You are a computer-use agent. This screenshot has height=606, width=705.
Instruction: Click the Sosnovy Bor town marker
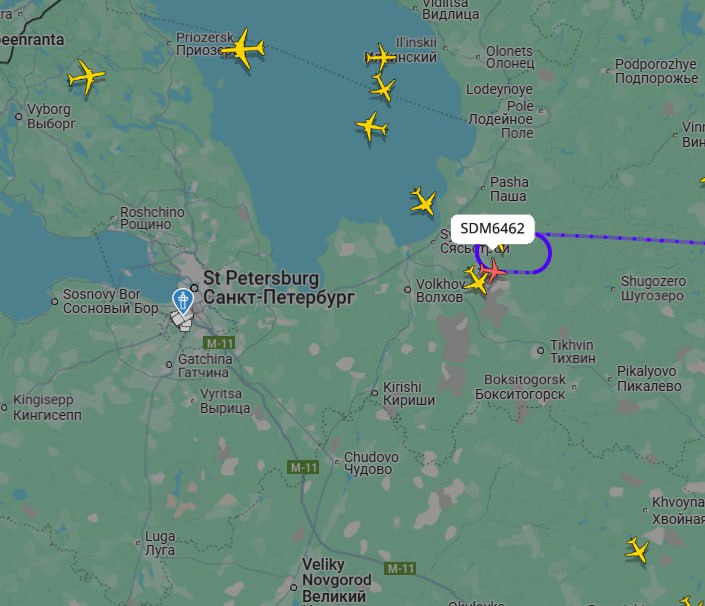pyautogui.click(x=54, y=301)
